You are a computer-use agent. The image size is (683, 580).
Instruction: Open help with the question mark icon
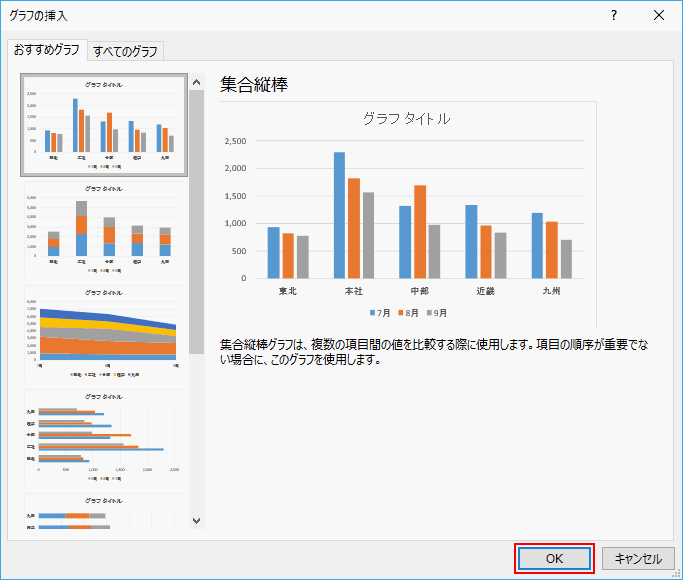click(x=614, y=16)
